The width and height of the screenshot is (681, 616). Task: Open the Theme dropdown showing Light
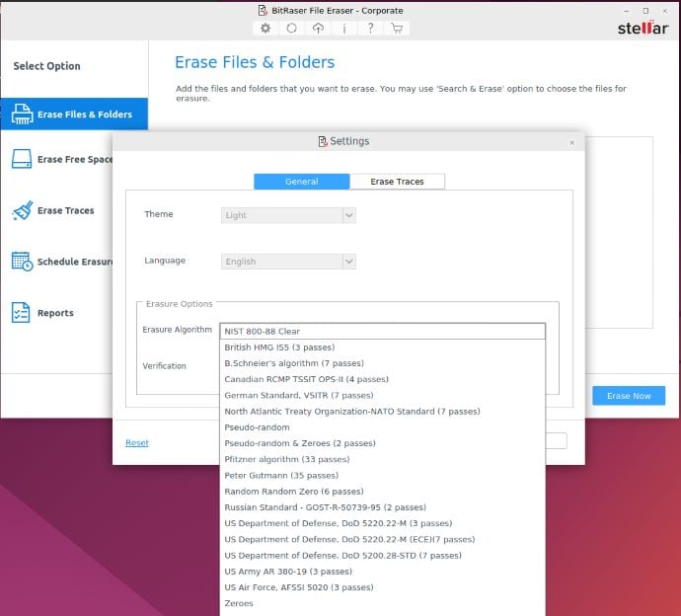point(288,215)
